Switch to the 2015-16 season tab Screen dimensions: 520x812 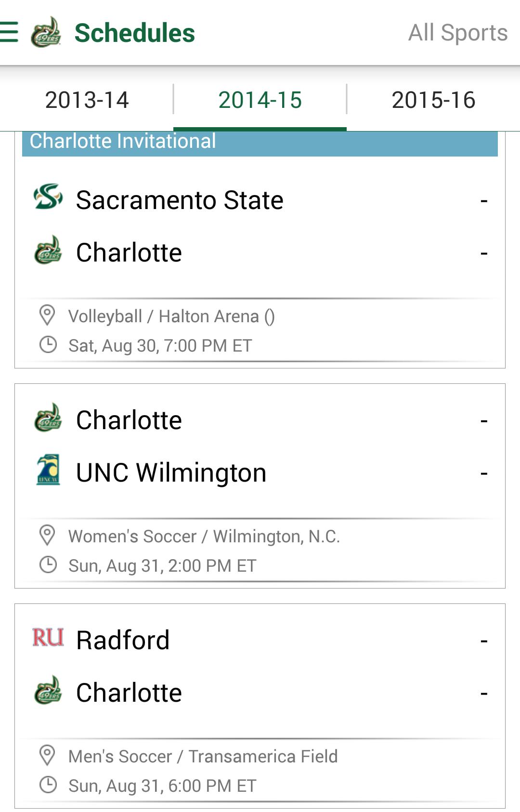click(433, 100)
